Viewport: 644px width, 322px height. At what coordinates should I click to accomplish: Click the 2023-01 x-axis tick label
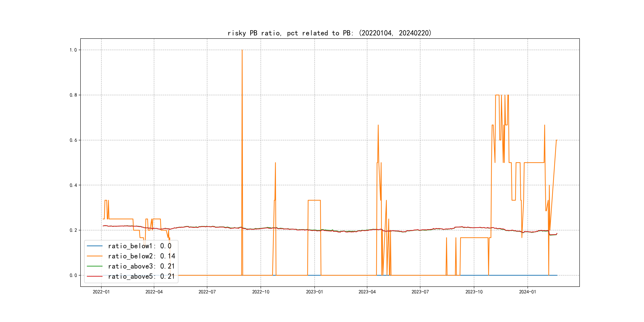(x=314, y=292)
